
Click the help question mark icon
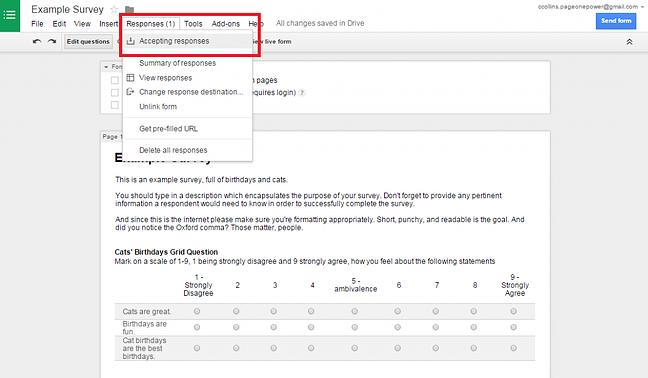(302, 93)
